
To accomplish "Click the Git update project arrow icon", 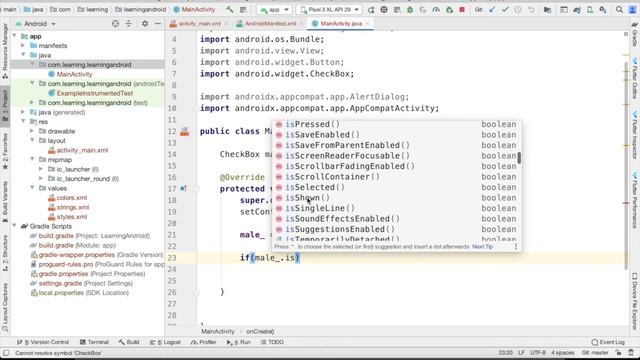I will coord(492,9).
